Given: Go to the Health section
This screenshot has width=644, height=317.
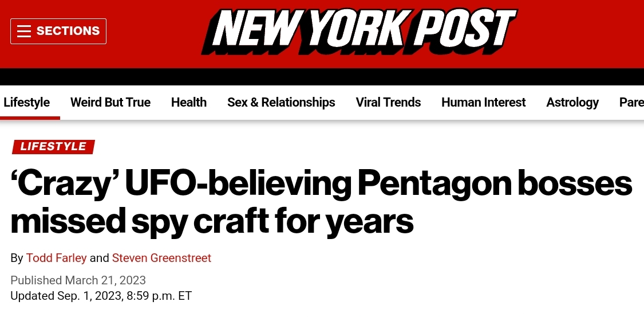Looking at the screenshot, I should click(x=189, y=103).
